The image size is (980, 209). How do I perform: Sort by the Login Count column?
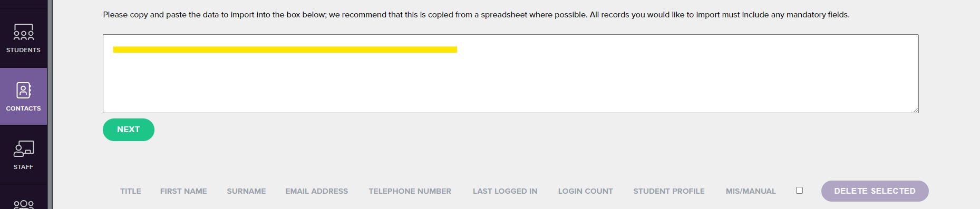[586, 191]
